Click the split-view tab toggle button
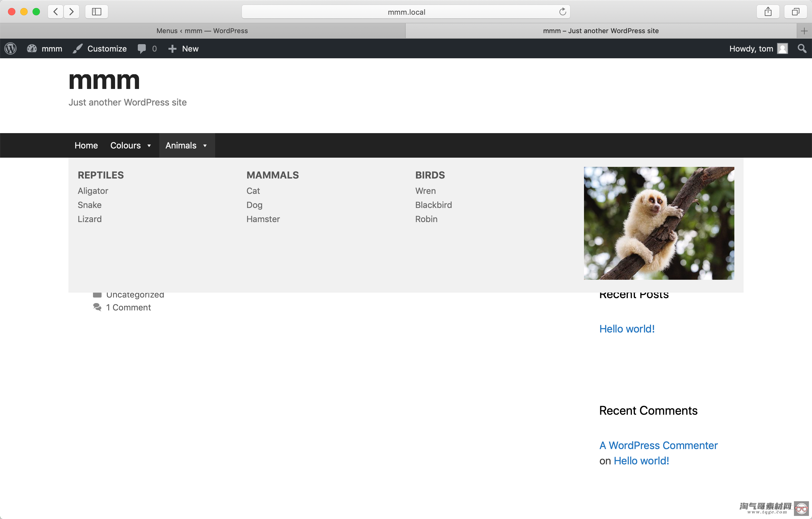 click(795, 11)
